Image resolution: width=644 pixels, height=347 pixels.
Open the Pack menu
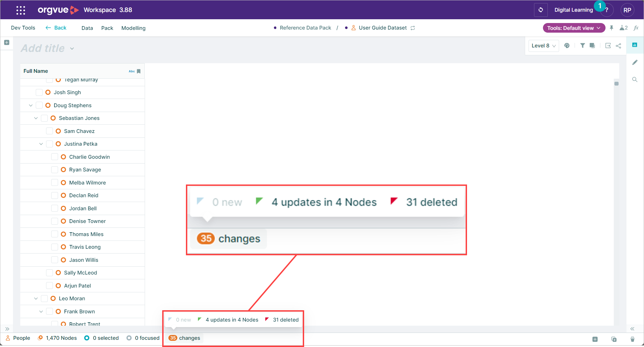coord(107,28)
